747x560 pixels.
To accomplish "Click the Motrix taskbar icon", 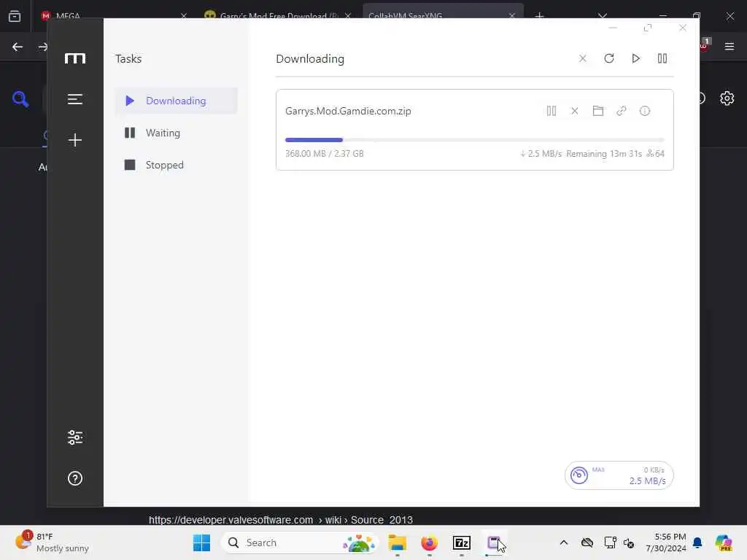I will (494, 542).
